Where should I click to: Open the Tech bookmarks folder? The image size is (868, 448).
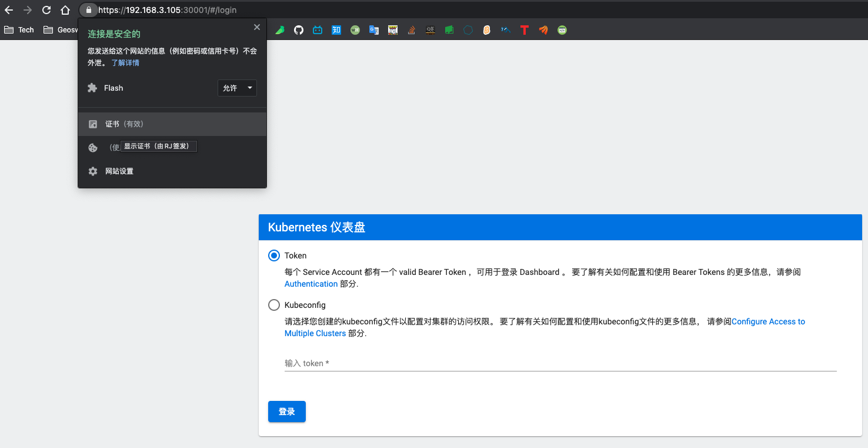click(19, 30)
